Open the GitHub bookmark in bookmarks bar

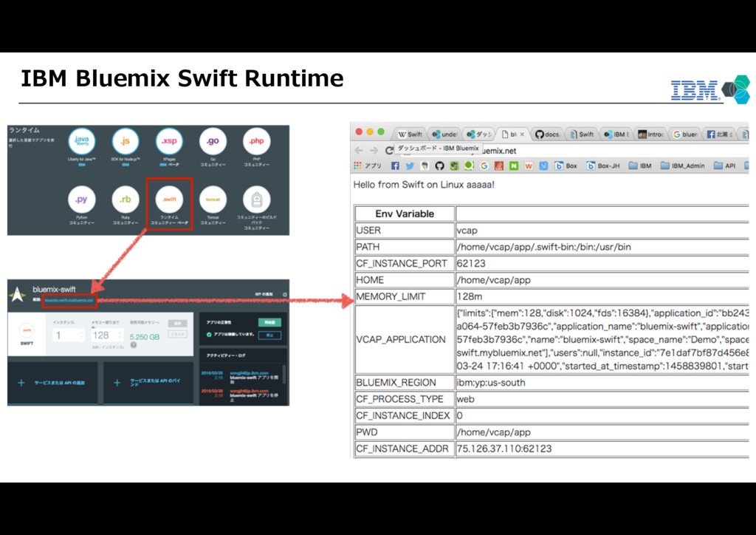[439, 166]
